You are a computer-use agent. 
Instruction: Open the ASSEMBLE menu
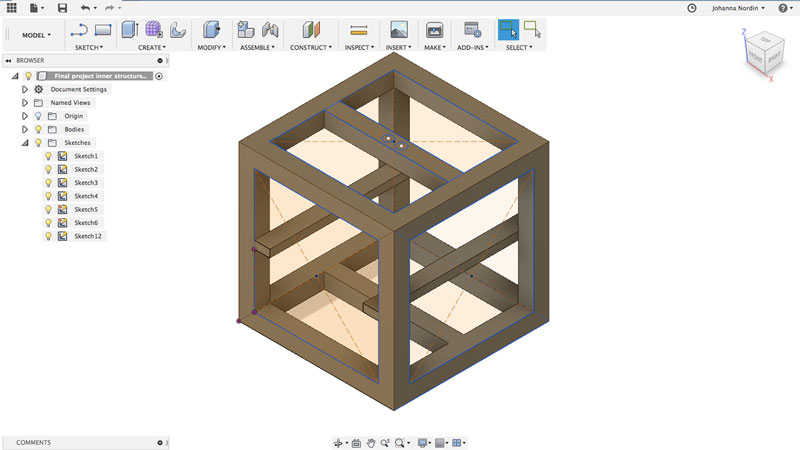257,47
